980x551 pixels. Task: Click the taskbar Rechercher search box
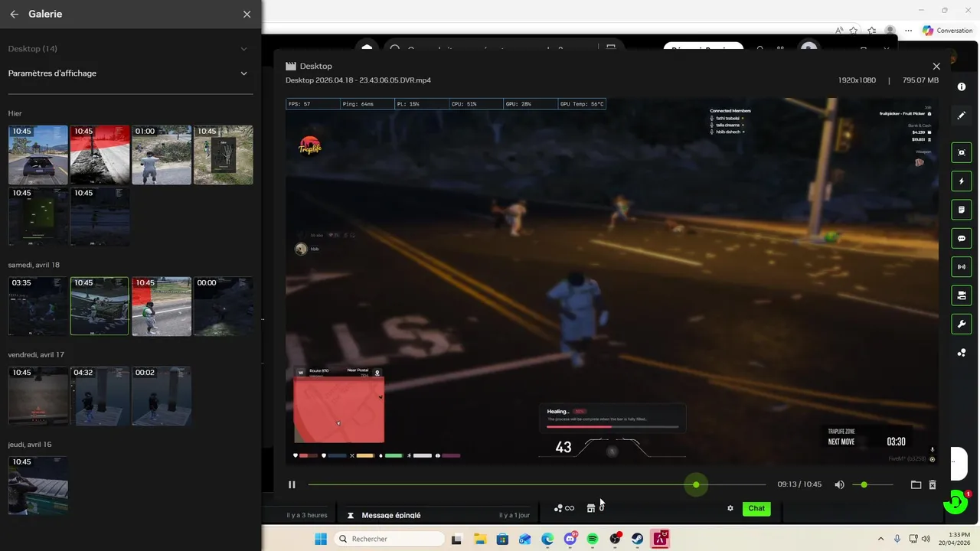(389, 539)
